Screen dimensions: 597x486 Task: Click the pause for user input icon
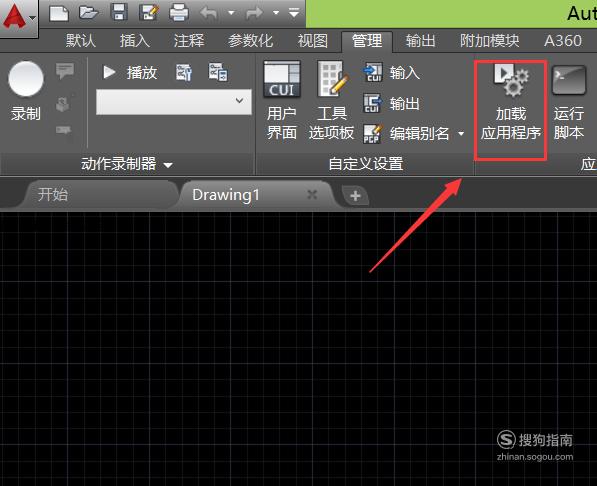[x=64, y=130]
